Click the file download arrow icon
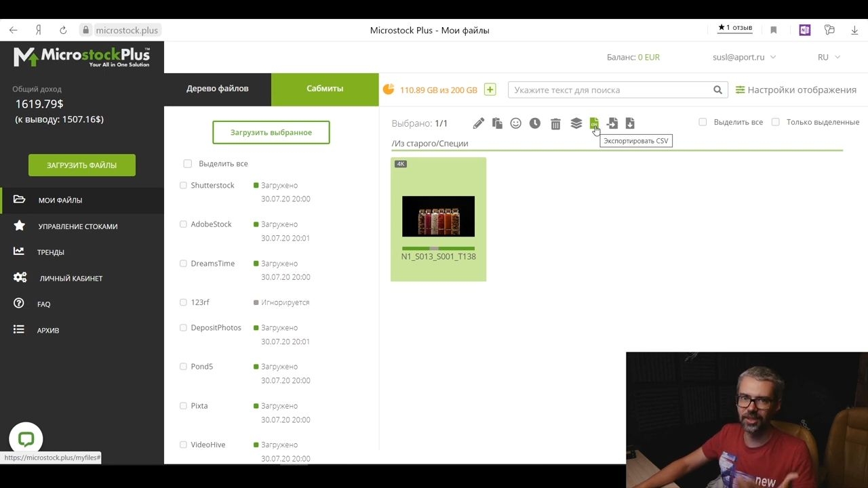The height and width of the screenshot is (488, 868). (x=630, y=123)
